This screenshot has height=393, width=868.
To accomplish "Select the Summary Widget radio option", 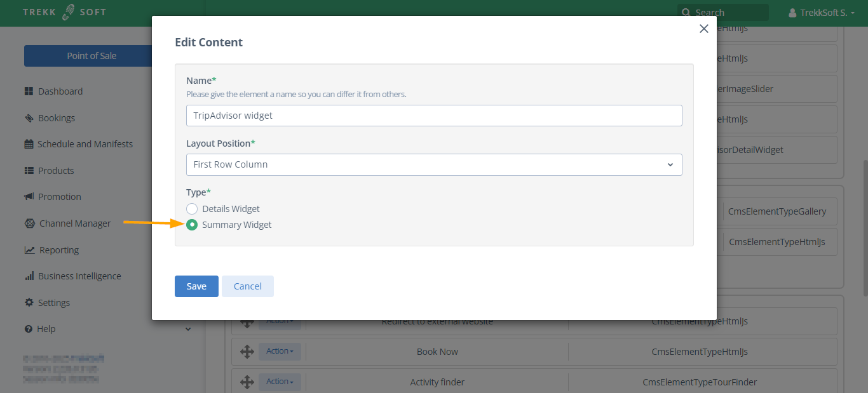I will 192,225.
